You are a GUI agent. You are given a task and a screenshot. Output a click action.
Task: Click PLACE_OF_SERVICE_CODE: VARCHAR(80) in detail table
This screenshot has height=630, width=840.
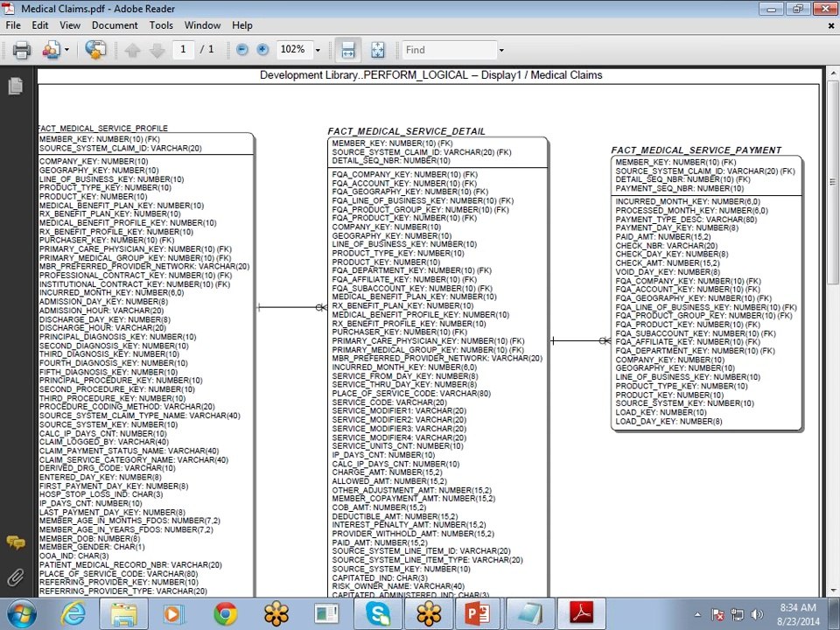(411, 393)
